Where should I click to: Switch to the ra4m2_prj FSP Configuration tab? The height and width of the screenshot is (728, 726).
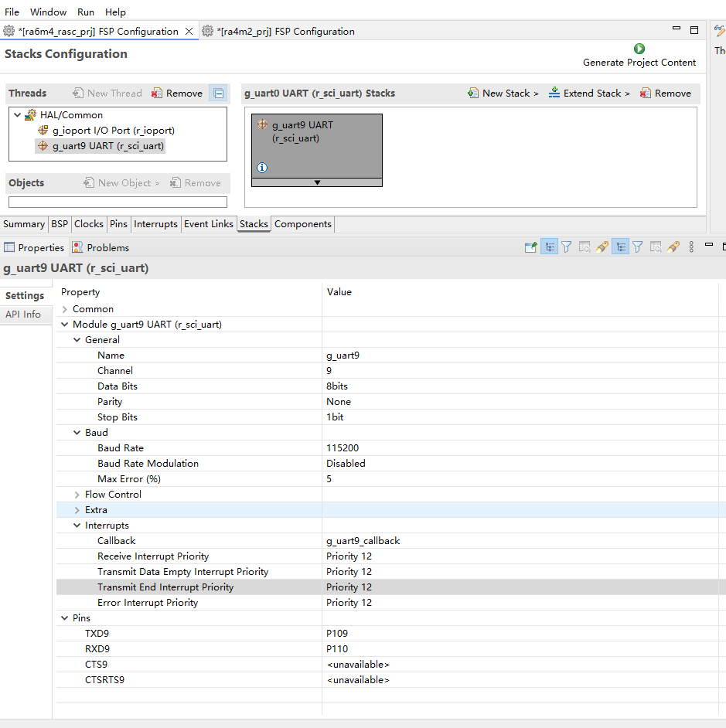279,31
